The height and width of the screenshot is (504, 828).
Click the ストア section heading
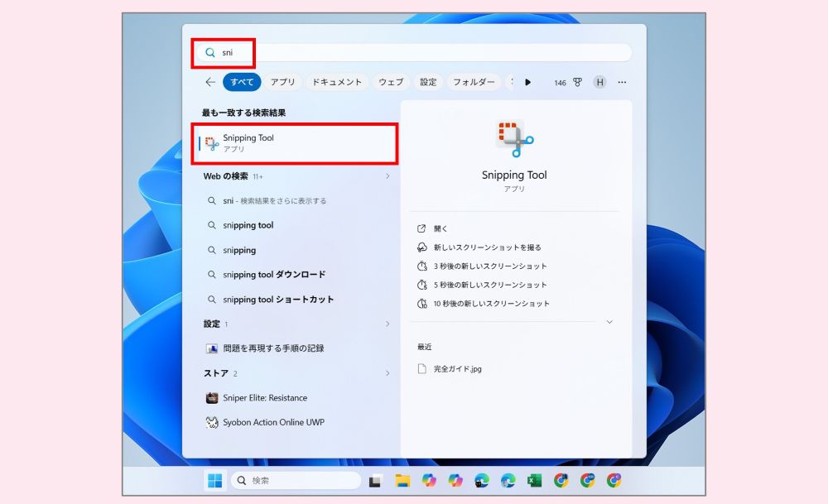(x=216, y=373)
